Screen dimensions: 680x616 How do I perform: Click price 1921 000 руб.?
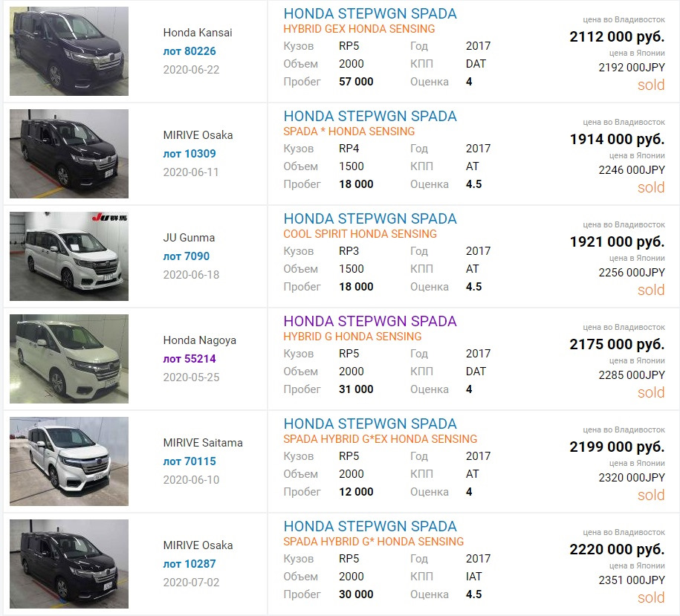[x=617, y=242]
